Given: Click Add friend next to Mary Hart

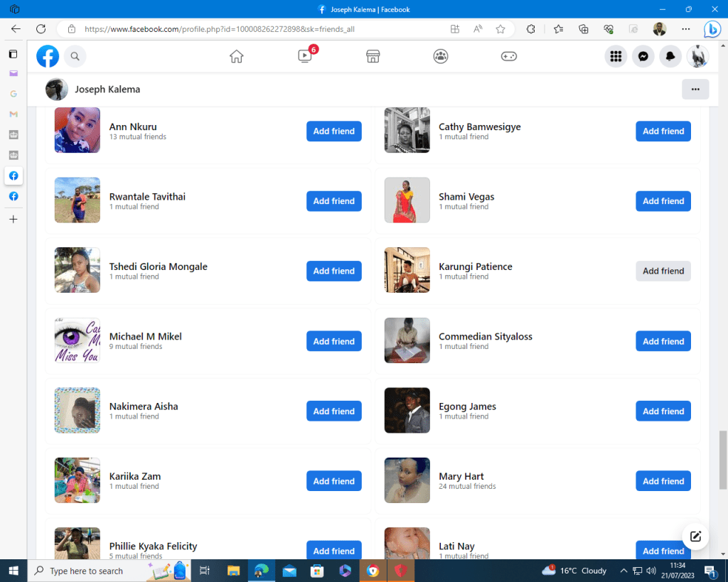Looking at the screenshot, I should click(663, 481).
